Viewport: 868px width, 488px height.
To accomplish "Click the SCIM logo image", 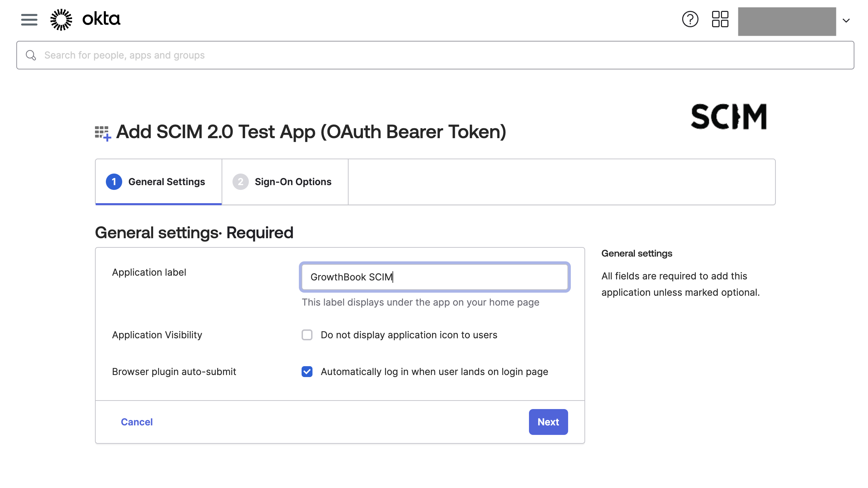I will (729, 117).
